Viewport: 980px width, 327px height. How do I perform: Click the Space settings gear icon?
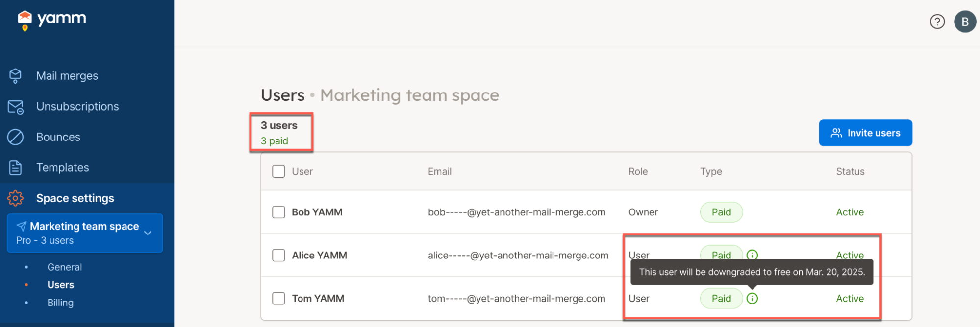15,198
